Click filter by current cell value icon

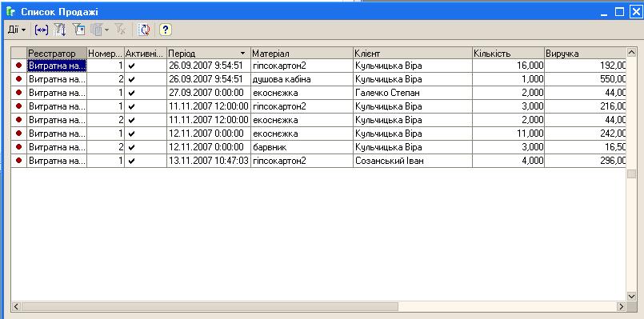click(79, 30)
